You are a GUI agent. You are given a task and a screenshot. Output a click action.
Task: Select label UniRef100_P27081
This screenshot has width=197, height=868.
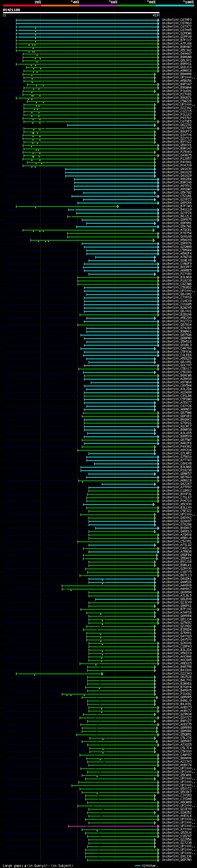tap(177, 94)
